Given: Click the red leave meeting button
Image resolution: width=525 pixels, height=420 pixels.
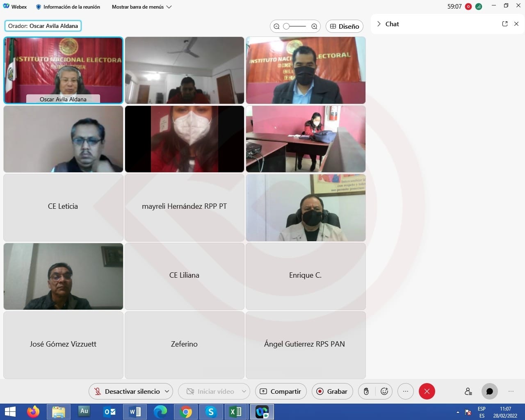Looking at the screenshot, I should (x=427, y=391).
